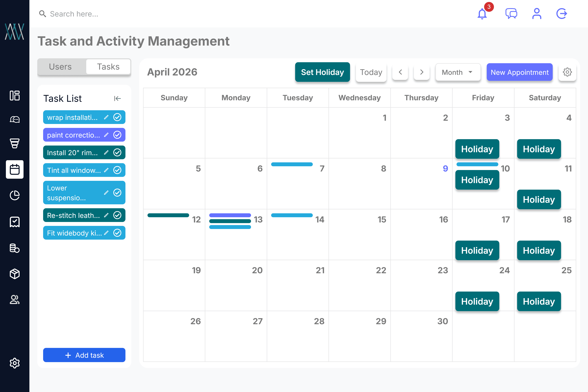Open the chat messages icon
This screenshot has width=588, height=392.
click(x=511, y=14)
